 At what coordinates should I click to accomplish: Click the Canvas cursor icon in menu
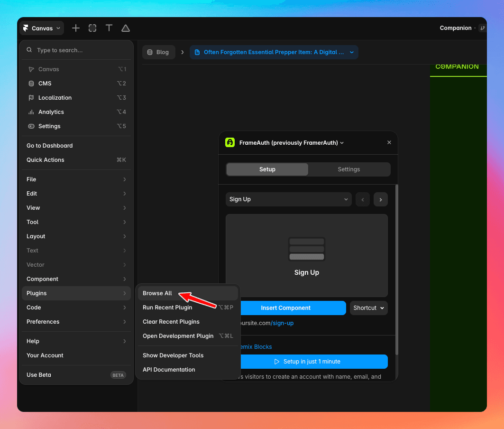[31, 69]
